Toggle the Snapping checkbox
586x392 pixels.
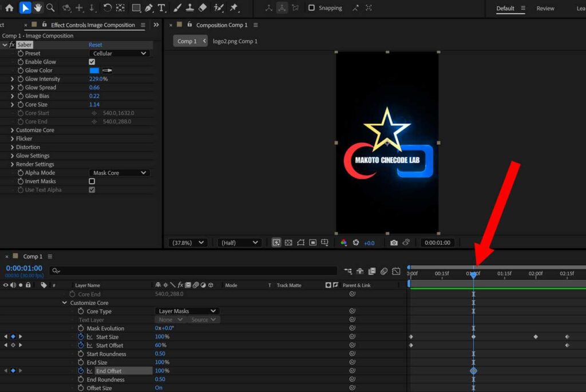point(311,8)
